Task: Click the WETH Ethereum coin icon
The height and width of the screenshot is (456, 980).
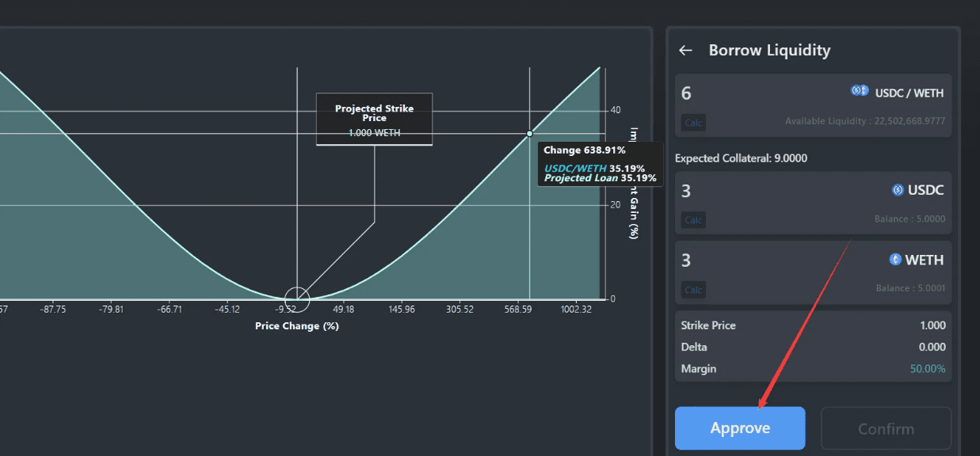Action: (895, 260)
